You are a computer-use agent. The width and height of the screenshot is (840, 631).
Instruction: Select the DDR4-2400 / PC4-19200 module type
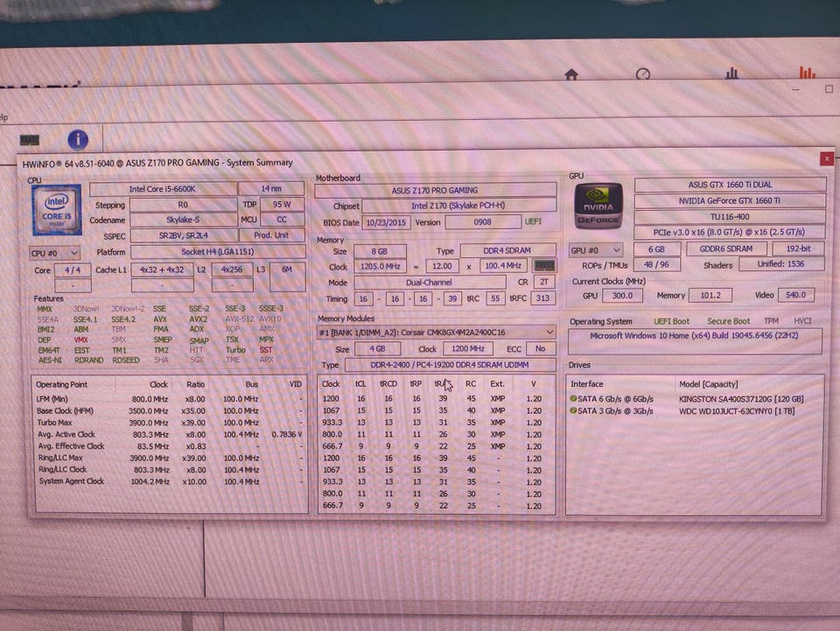[x=450, y=365]
